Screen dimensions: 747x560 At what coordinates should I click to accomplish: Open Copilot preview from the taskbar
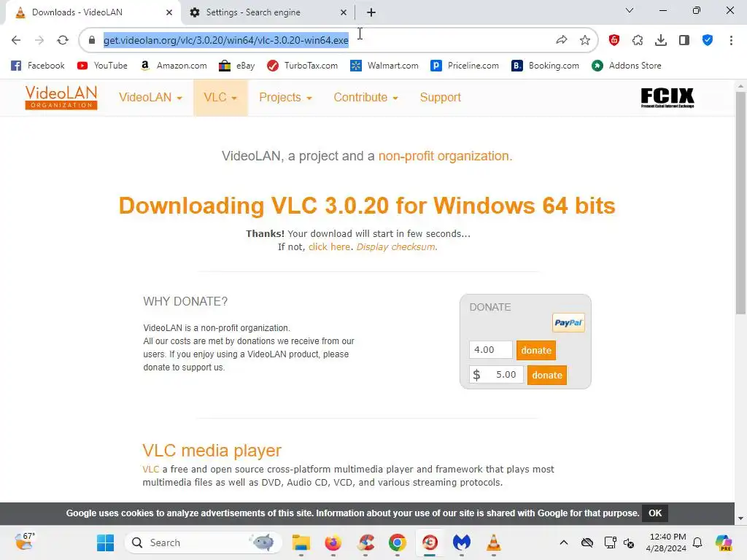[x=724, y=542]
